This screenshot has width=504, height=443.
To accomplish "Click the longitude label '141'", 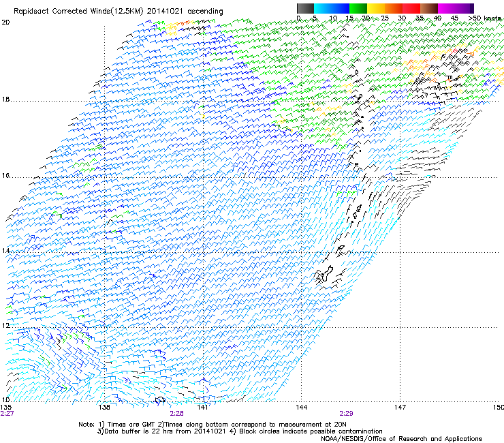I will [x=202, y=407].
